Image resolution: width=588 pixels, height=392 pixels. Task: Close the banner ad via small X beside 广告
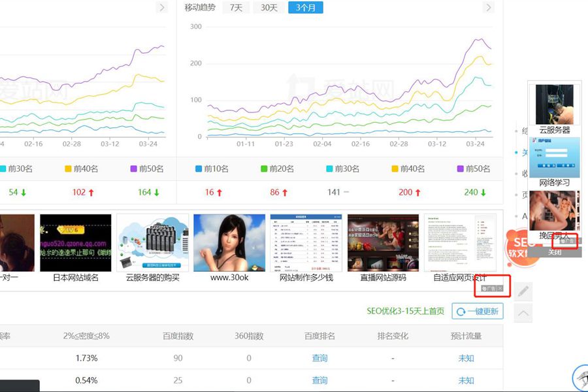500,289
